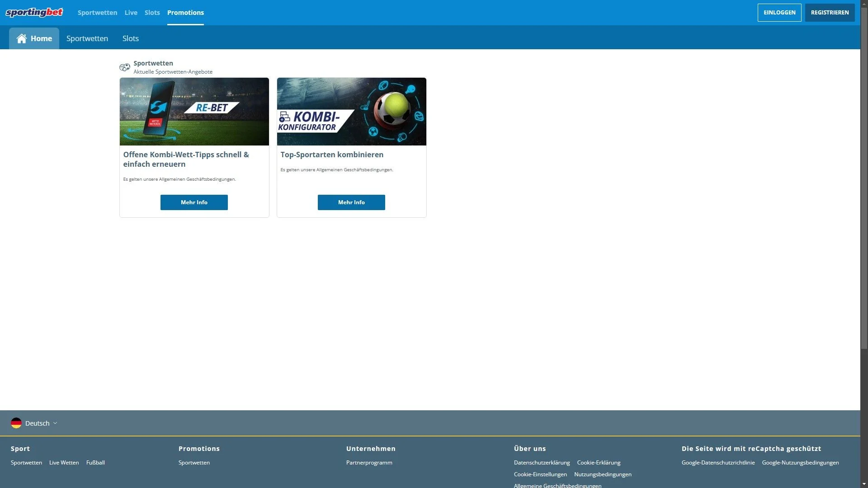Click Mehr Info under RE-BET offer
The height and width of the screenshot is (488, 868).
click(x=194, y=202)
